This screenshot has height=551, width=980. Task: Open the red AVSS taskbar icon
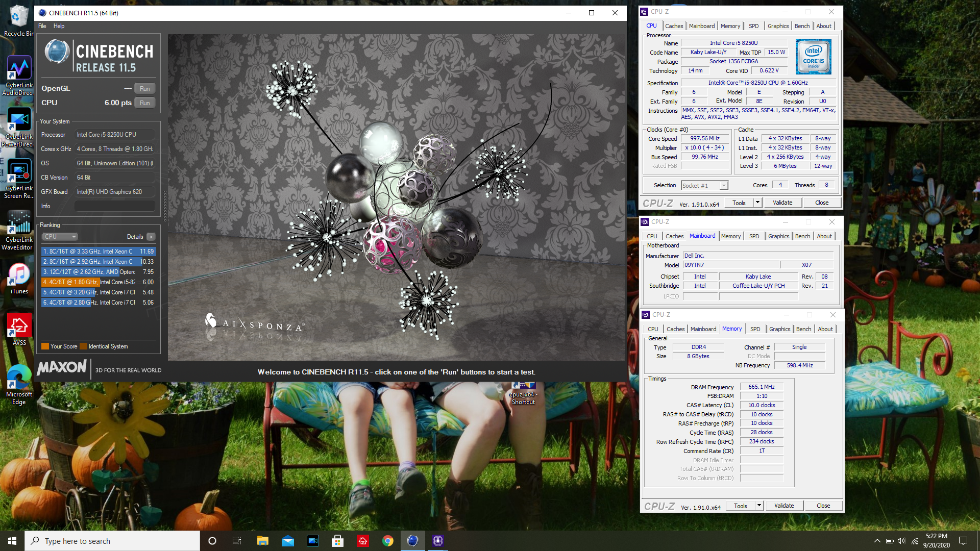point(362,541)
